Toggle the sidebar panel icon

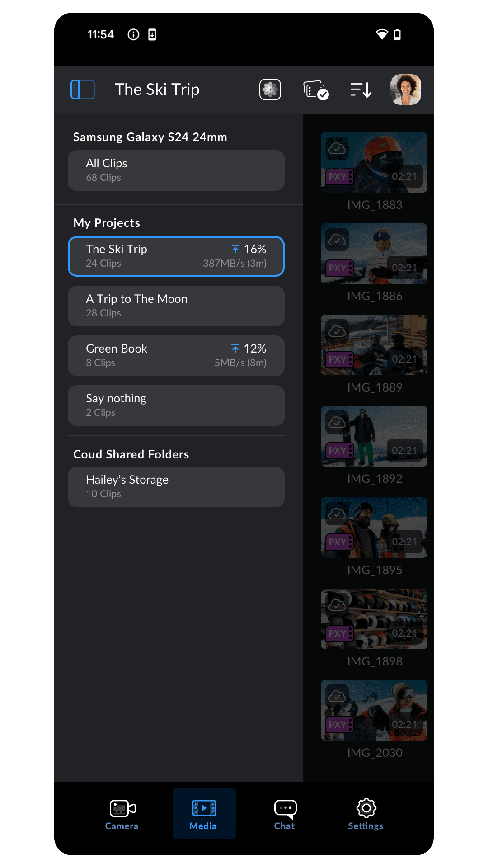click(83, 90)
